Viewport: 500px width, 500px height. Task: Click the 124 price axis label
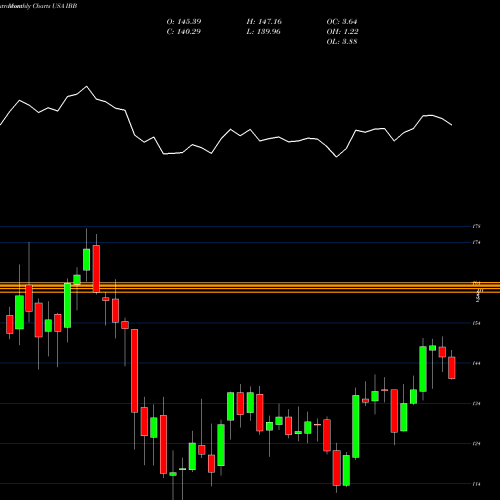tap(476, 443)
